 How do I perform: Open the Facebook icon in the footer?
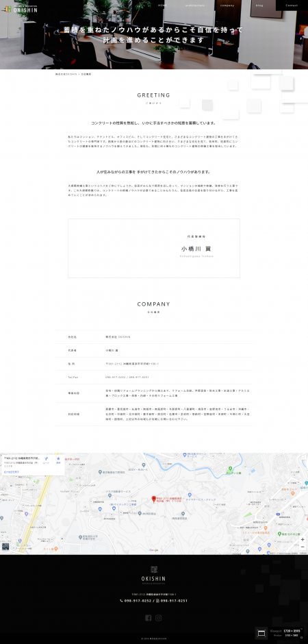[148, 618]
